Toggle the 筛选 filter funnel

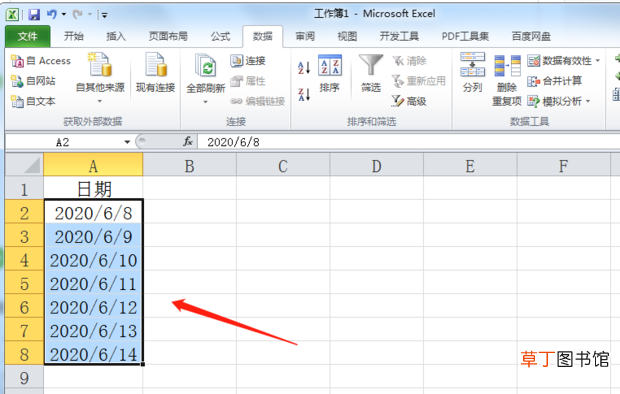point(371,74)
